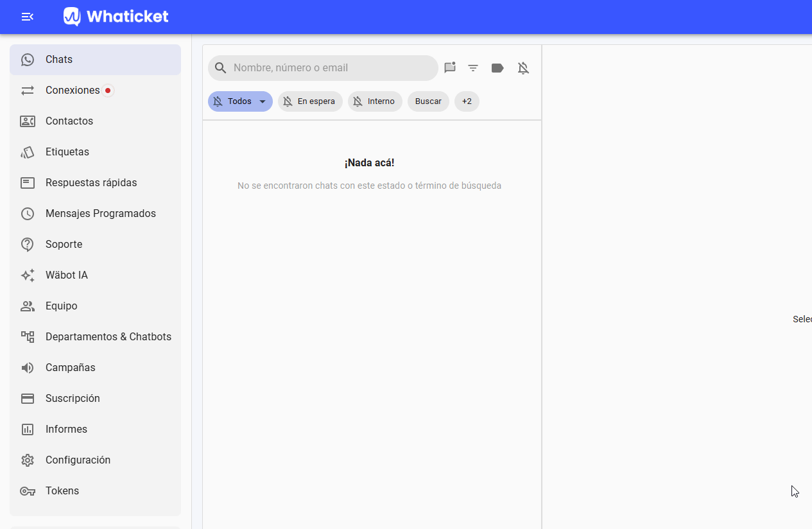Click the search magnifier icon
Viewport: 812px width, 529px height.
point(221,68)
